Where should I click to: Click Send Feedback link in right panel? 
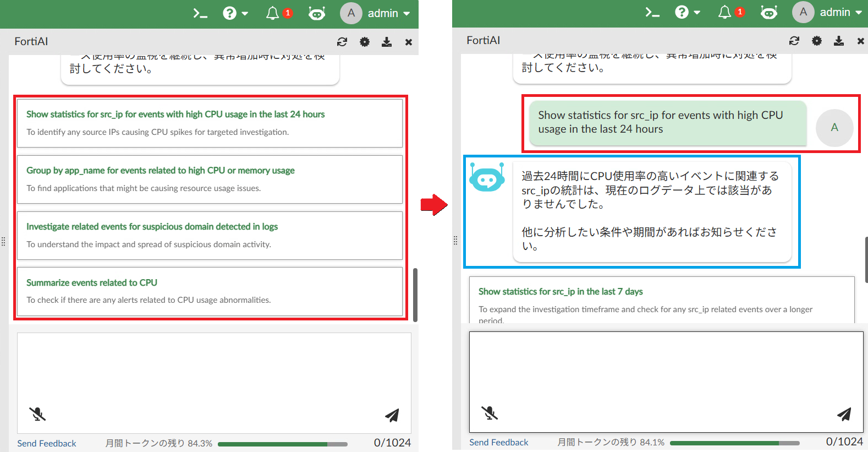tap(498, 442)
